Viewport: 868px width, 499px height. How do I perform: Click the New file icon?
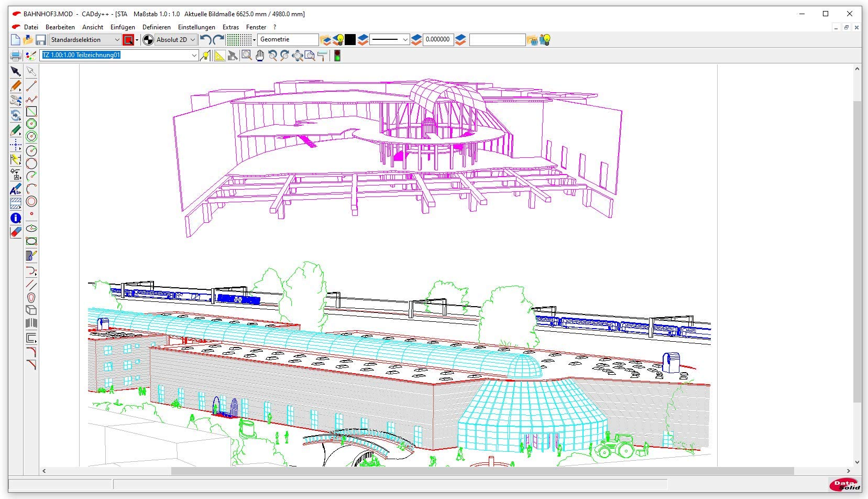click(15, 40)
